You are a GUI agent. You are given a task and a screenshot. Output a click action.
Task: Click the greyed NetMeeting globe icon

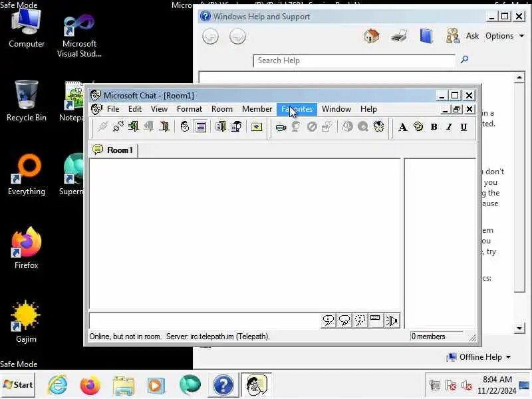(x=347, y=127)
